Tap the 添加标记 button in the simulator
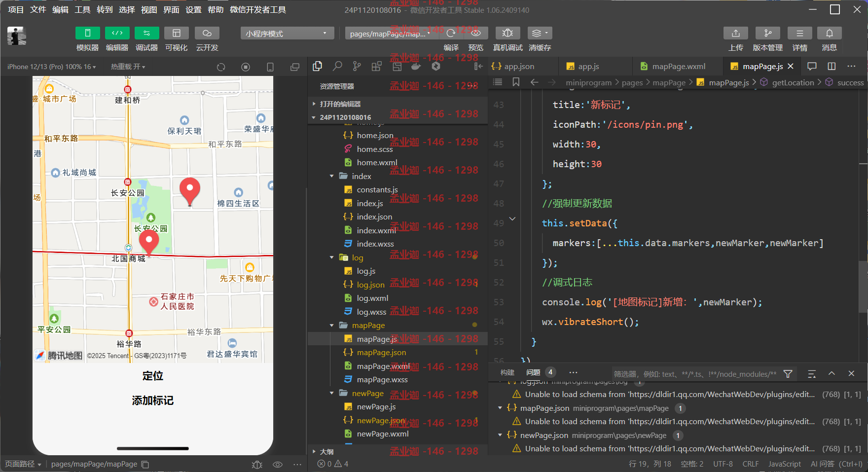The image size is (868, 472). pyautogui.click(x=153, y=400)
